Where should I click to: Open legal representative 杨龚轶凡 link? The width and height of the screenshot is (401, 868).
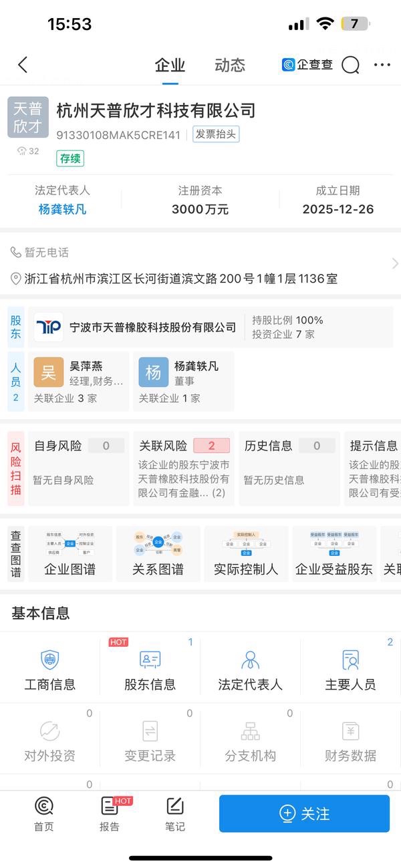click(x=62, y=209)
